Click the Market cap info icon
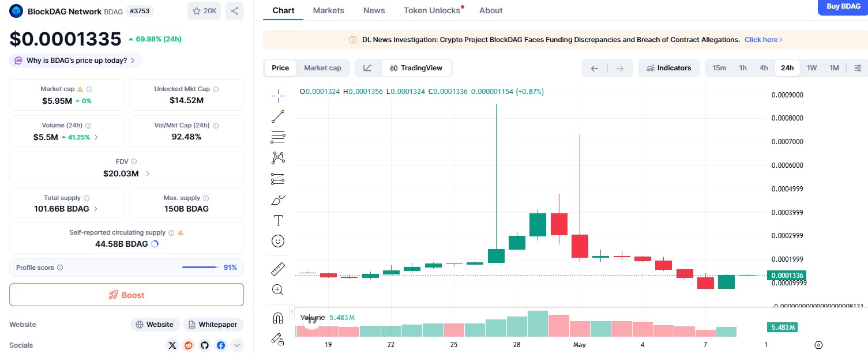The height and width of the screenshot is (354, 868). (x=89, y=89)
